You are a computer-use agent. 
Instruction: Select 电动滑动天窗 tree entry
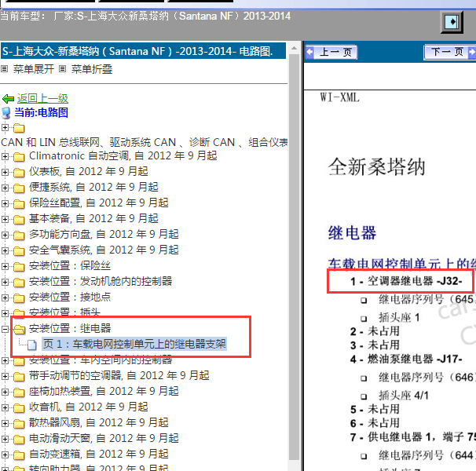[x=104, y=439]
